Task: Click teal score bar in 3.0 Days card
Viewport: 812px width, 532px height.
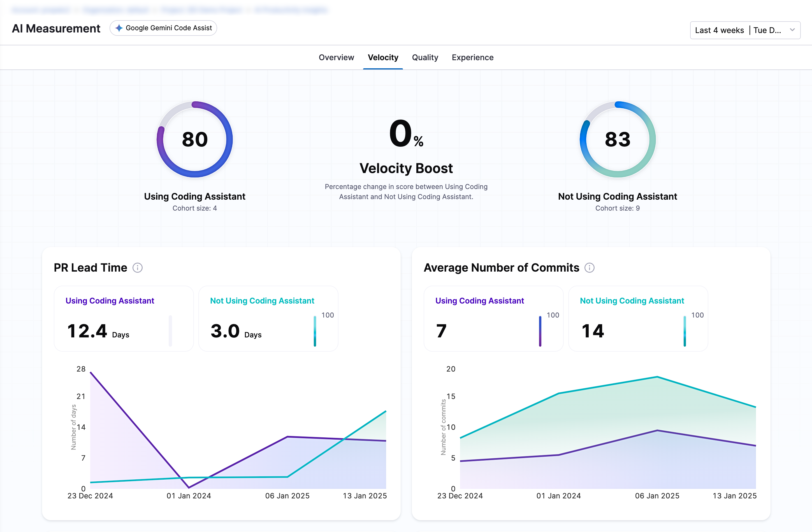Action: coord(315,331)
